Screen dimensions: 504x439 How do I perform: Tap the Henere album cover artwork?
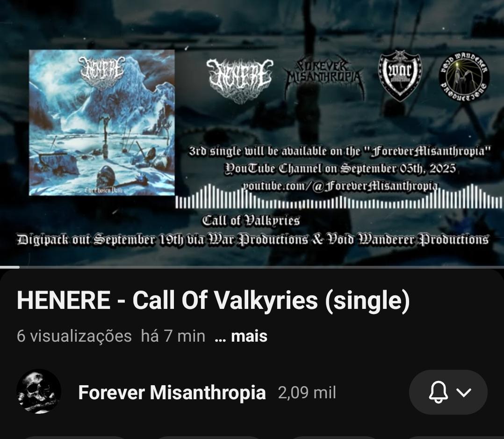pos(102,123)
